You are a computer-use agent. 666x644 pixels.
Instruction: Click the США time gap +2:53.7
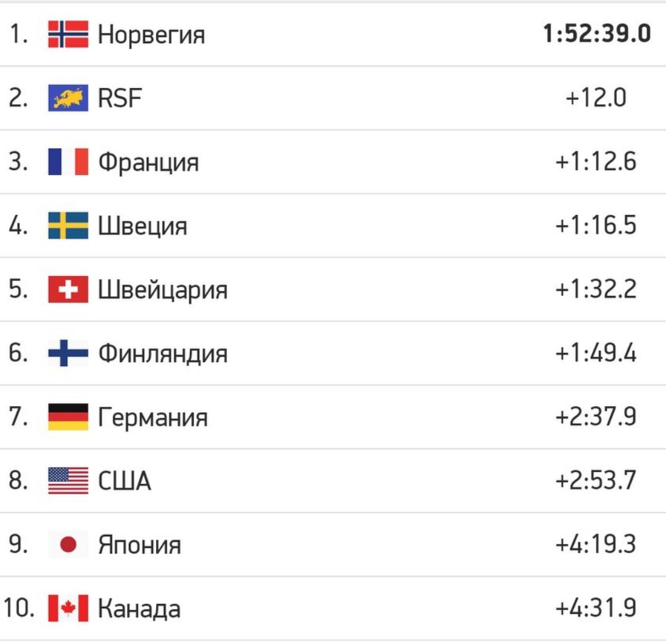coord(596,481)
